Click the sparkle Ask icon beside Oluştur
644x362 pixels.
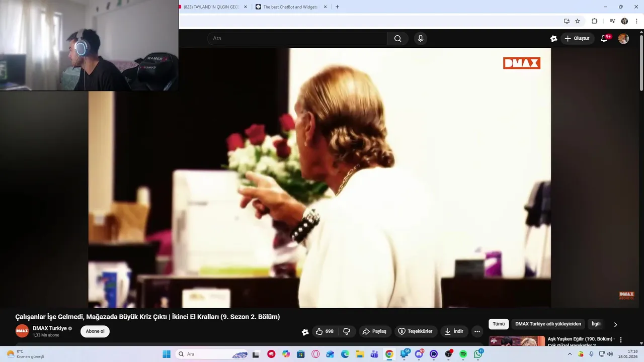click(553, 38)
